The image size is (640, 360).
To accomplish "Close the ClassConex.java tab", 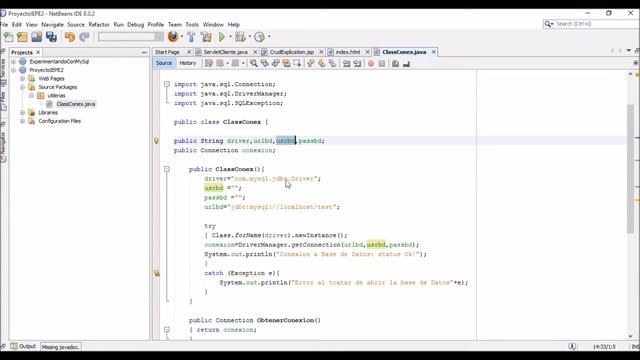I will click(434, 52).
